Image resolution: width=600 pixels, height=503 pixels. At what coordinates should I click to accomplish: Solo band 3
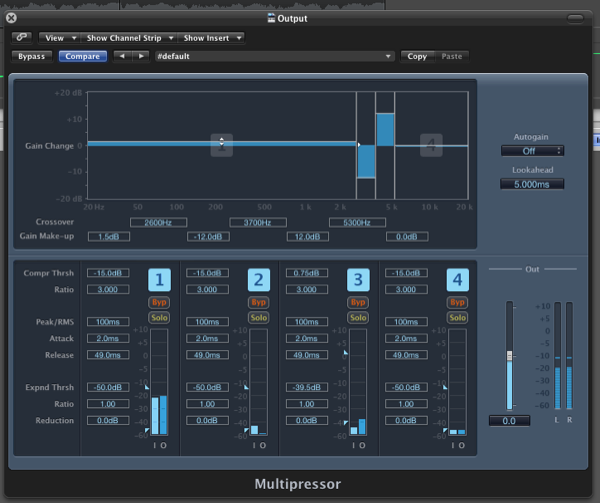click(x=358, y=317)
